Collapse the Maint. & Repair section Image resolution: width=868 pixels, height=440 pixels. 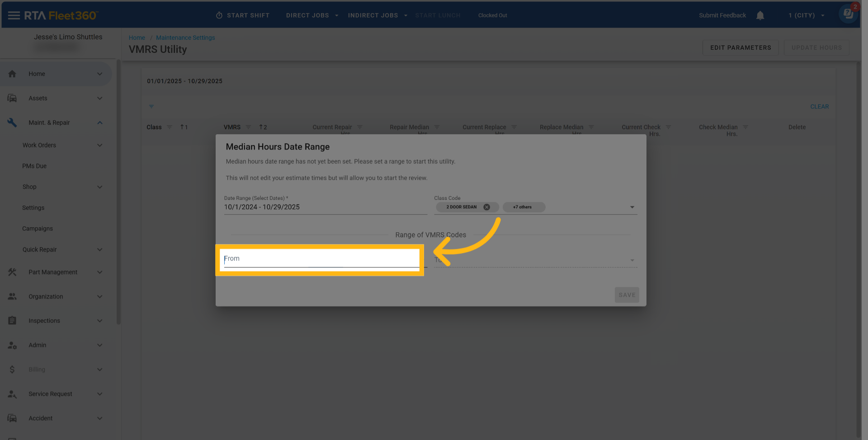coord(99,122)
